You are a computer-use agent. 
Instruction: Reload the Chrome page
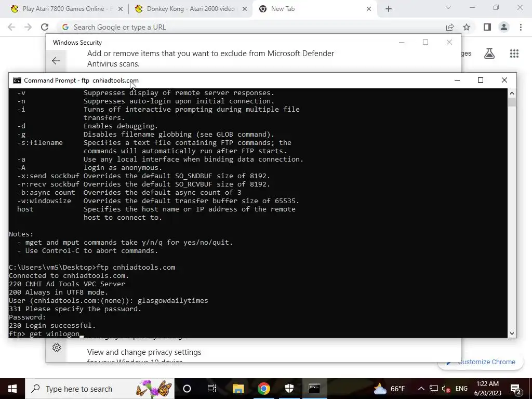coord(45,27)
